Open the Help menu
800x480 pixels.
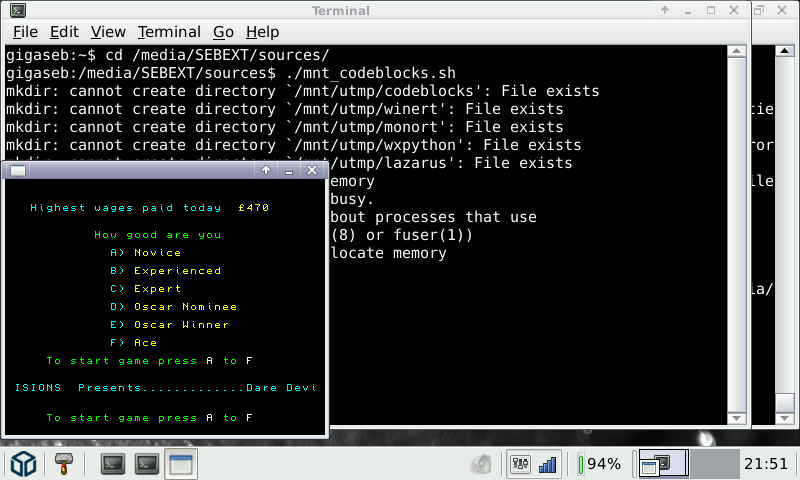[x=262, y=32]
